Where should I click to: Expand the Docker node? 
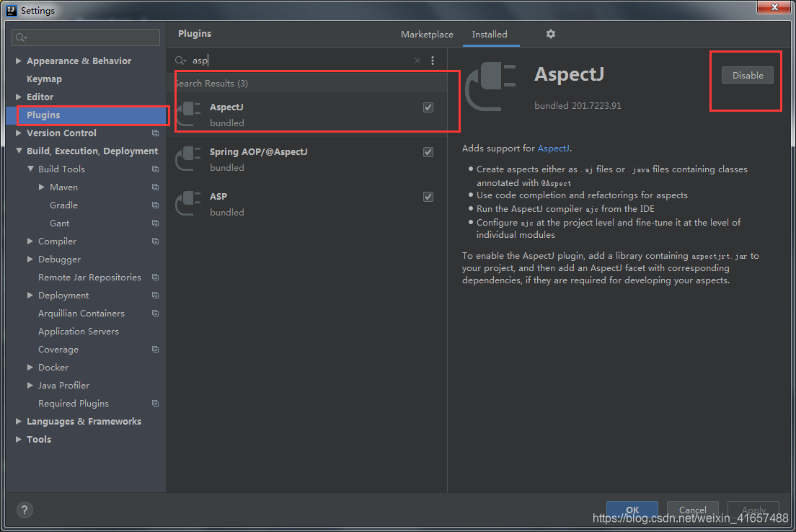tap(30, 368)
